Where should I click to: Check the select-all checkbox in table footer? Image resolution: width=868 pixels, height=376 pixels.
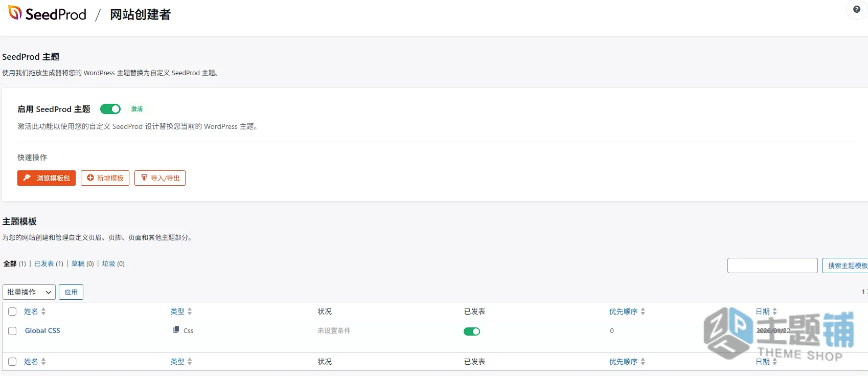[12, 362]
